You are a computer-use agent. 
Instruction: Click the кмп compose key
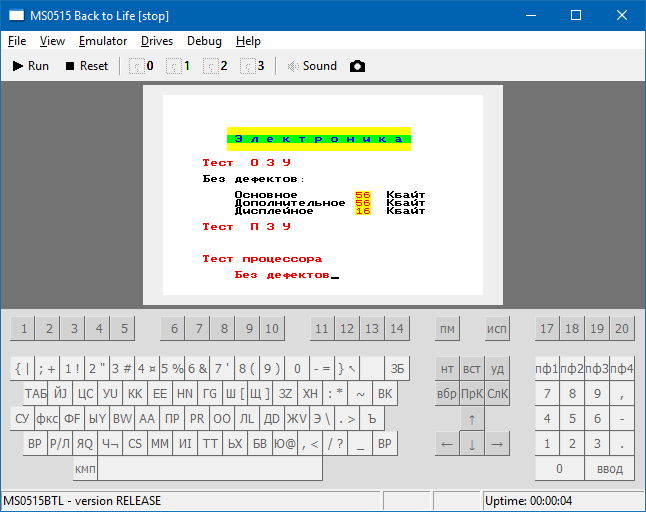[x=85, y=468]
